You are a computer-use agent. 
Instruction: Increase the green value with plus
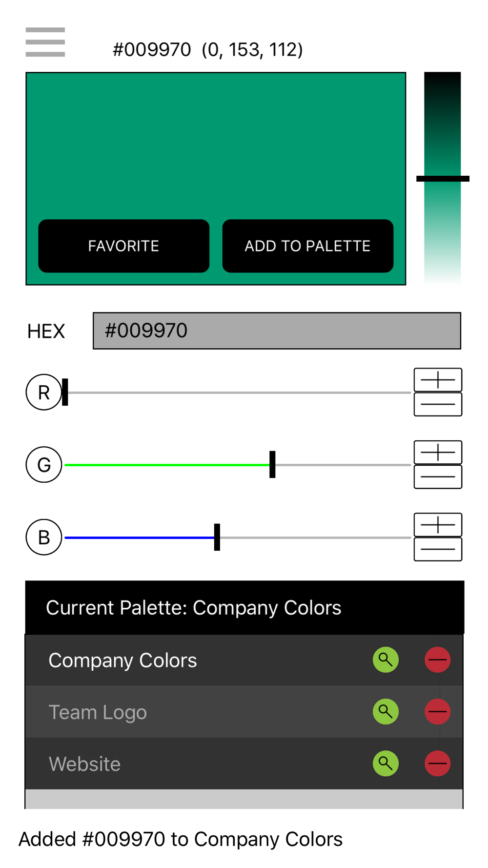point(438,452)
